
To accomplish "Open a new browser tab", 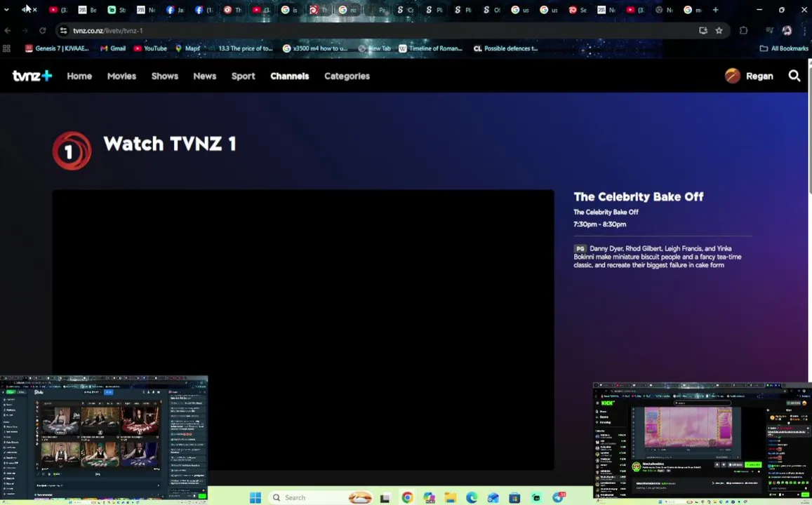I will (715, 10).
